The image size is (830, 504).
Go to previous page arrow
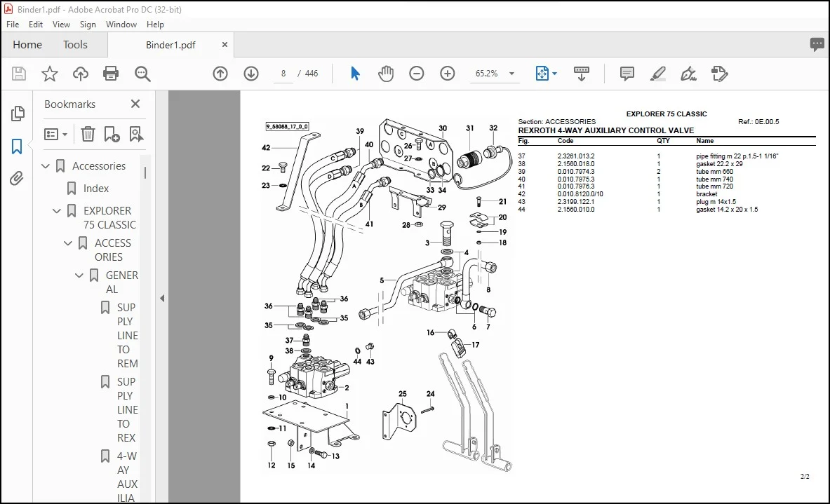(x=220, y=74)
